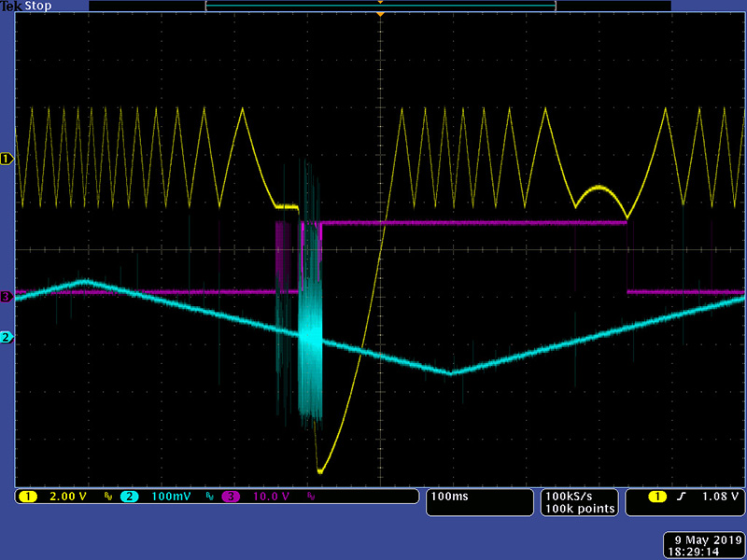Viewport: 747px width, 560px height.
Task: Click the cyan channel 2 ground marker
Action: (x=7, y=337)
